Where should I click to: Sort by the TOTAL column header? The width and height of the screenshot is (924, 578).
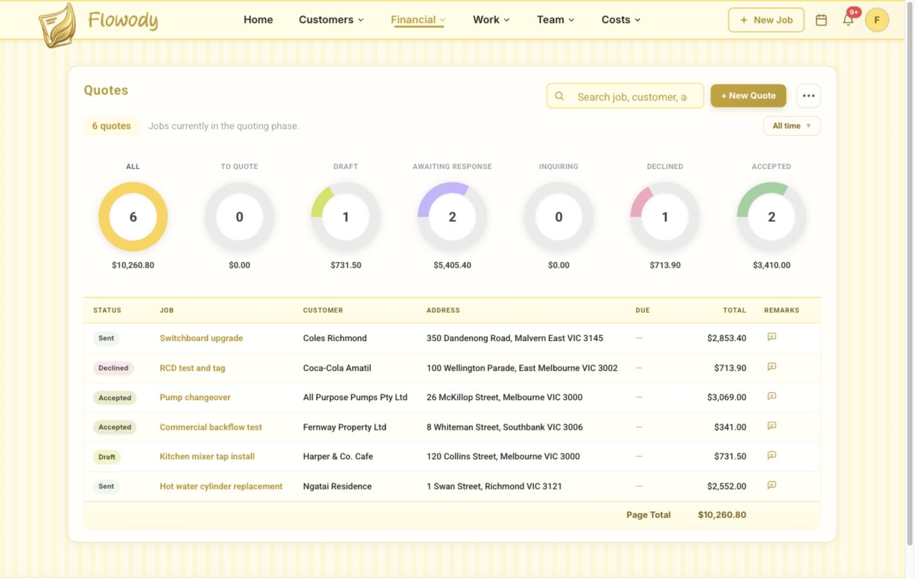(735, 310)
